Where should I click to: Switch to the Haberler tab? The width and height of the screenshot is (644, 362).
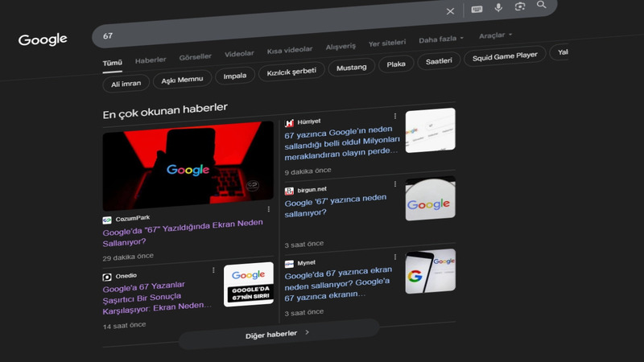tap(151, 60)
